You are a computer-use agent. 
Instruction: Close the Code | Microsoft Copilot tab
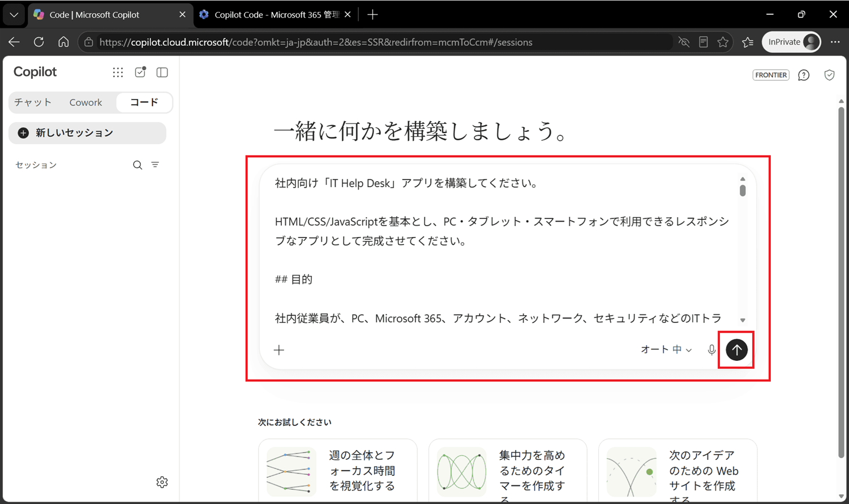[x=182, y=15]
